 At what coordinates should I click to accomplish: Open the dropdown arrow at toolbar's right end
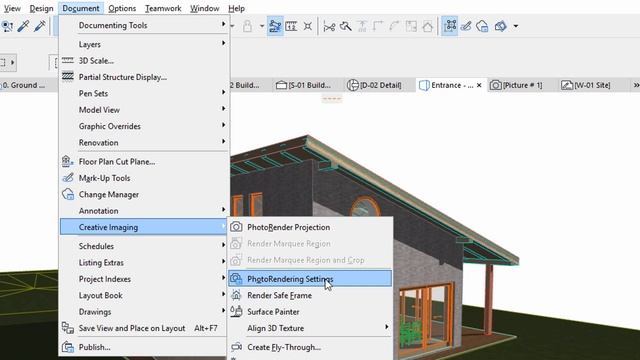pyautogui.click(x=516, y=26)
